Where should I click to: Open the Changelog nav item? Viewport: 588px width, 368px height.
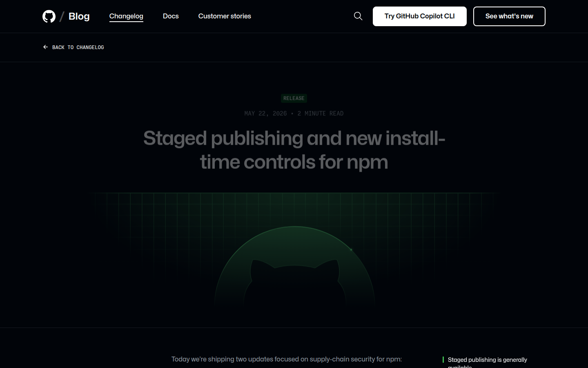126,16
